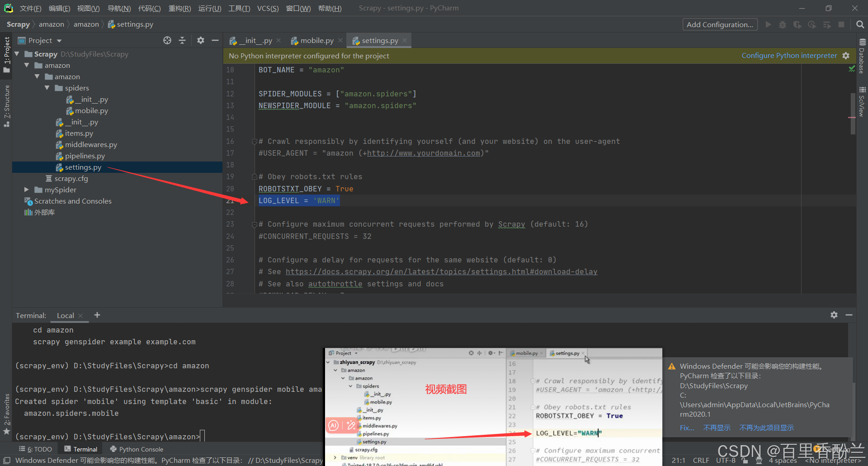This screenshot has height=466, width=868.
Task: Click the editor vertical scrollbar
Action: coord(853,114)
